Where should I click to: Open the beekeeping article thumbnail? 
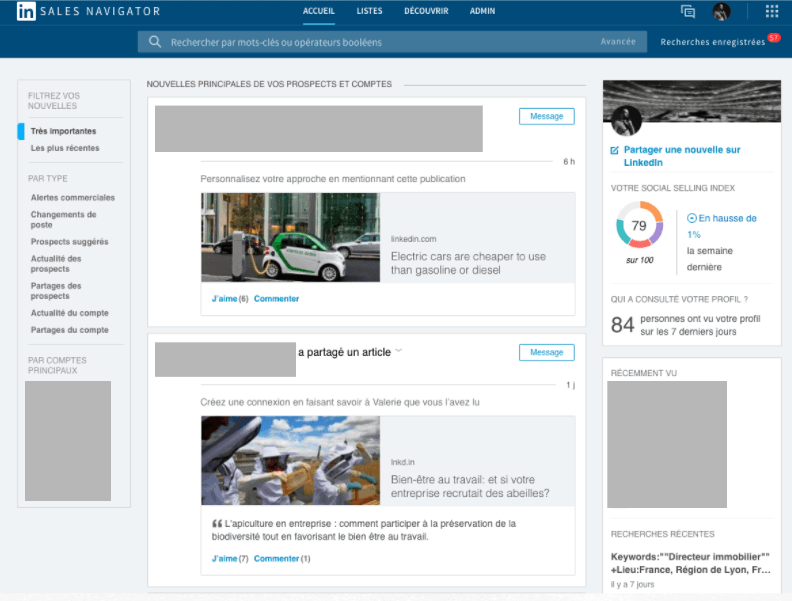pos(290,461)
